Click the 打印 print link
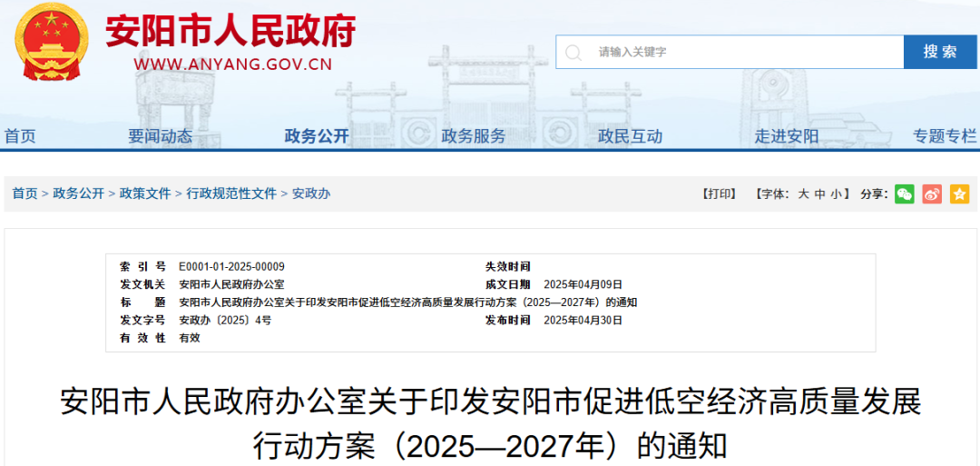 click(720, 193)
